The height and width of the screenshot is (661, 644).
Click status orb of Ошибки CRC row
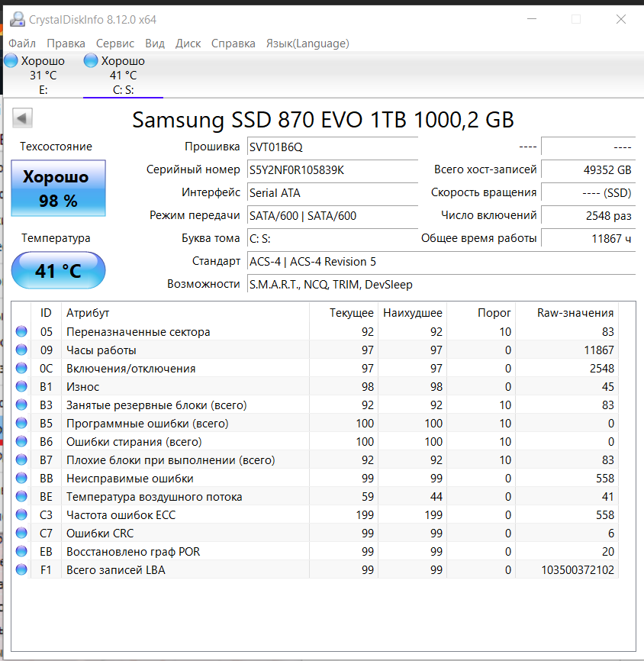(21, 534)
